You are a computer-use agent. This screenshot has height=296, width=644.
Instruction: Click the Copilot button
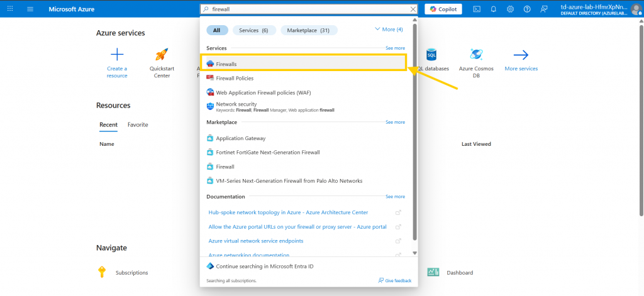pos(443,9)
